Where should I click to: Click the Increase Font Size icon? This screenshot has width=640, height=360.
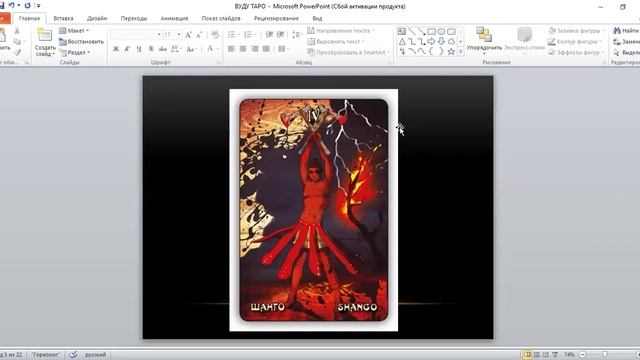tap(188, 35)
